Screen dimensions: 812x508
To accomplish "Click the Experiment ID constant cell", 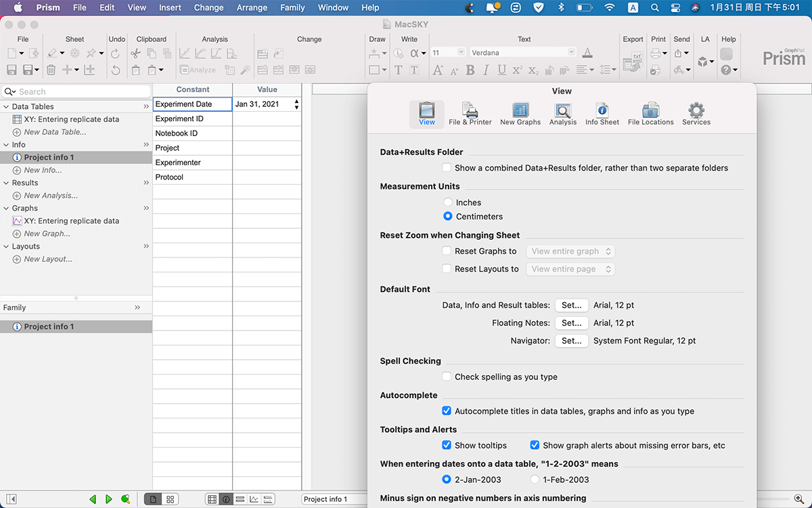I will pyautogui.click(x=192, y=119).
